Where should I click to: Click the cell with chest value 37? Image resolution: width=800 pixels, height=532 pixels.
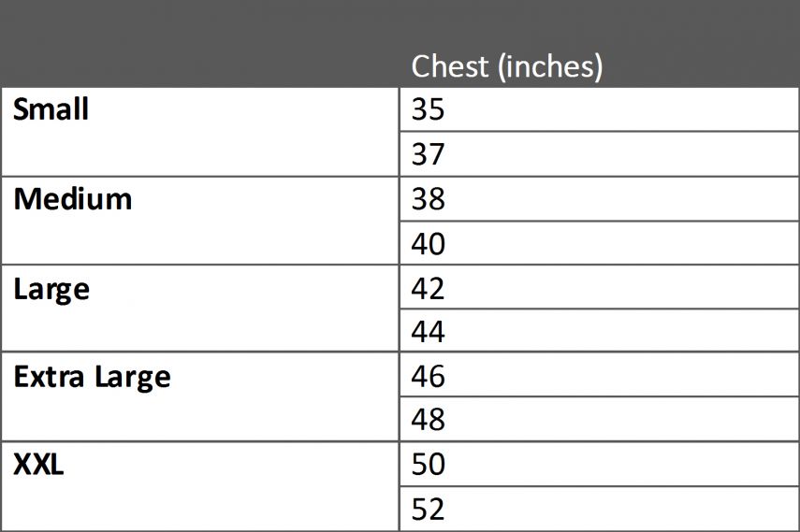[599, 154]
